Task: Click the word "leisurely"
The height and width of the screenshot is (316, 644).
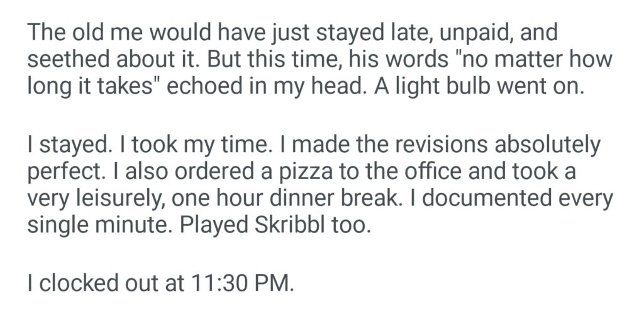Action: (x=126, y=200)
